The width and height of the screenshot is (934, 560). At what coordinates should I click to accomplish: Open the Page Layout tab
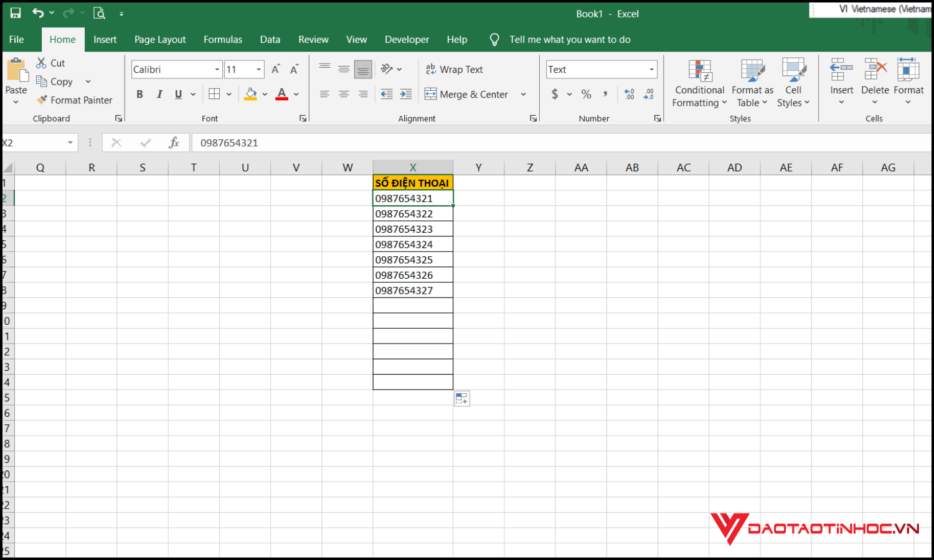tap(160, 40)
